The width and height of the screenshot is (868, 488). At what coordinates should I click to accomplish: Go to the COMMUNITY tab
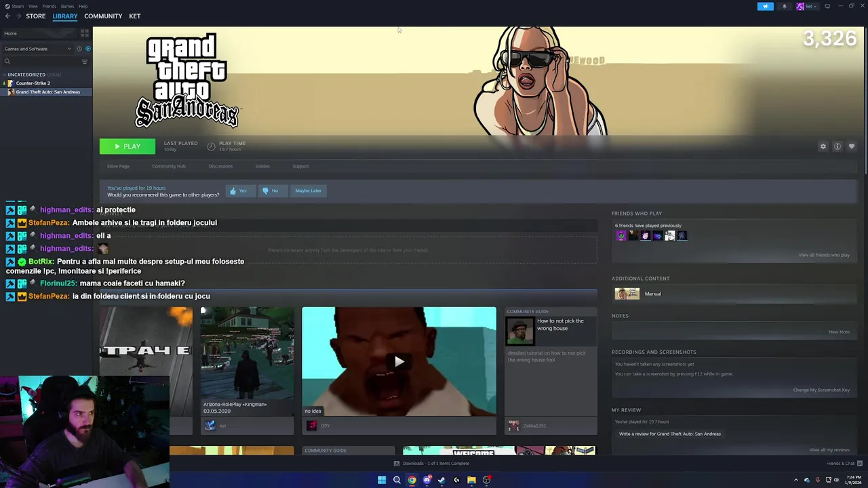pyautogui.click(x=103, y=16)
